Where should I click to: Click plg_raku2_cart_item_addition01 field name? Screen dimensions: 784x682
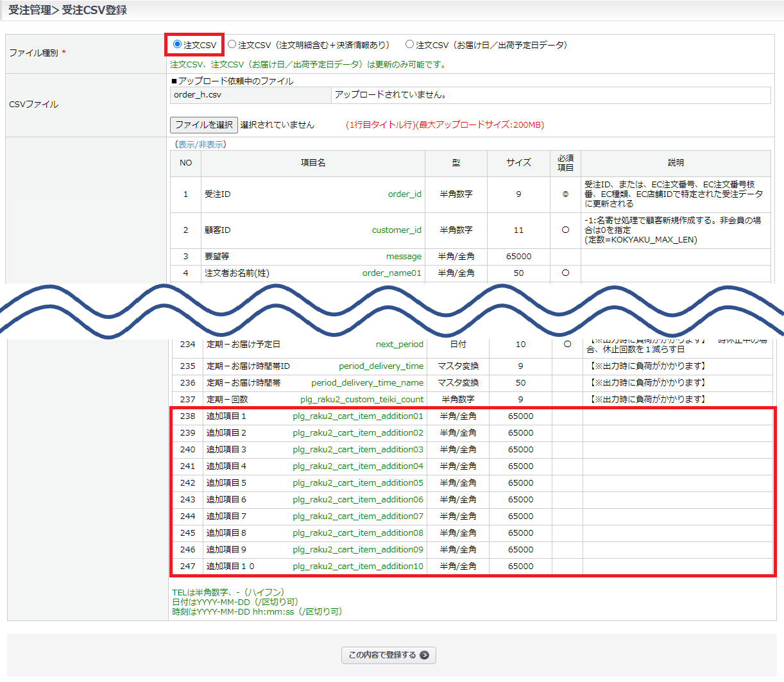click(358, 416)
